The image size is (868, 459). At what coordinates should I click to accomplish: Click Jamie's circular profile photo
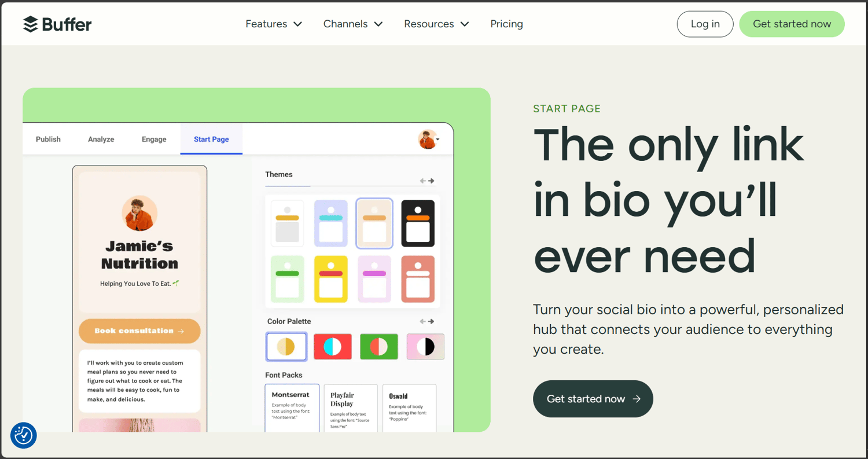[x=139, y=213]
